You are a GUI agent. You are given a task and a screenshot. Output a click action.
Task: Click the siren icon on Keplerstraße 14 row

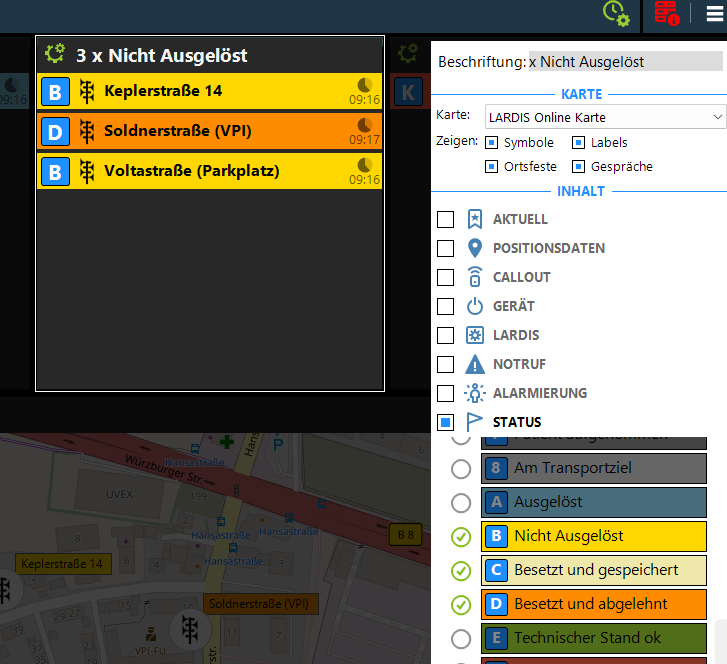point(87,92)
